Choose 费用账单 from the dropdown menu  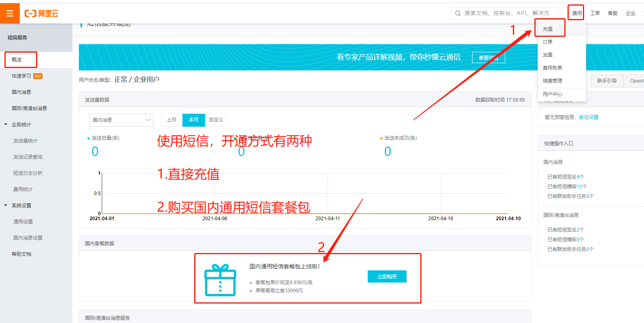552,68
